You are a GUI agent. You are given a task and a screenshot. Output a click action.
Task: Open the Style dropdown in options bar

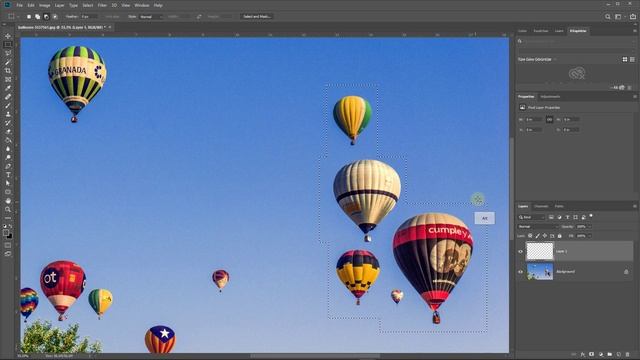tap(151, 17)
